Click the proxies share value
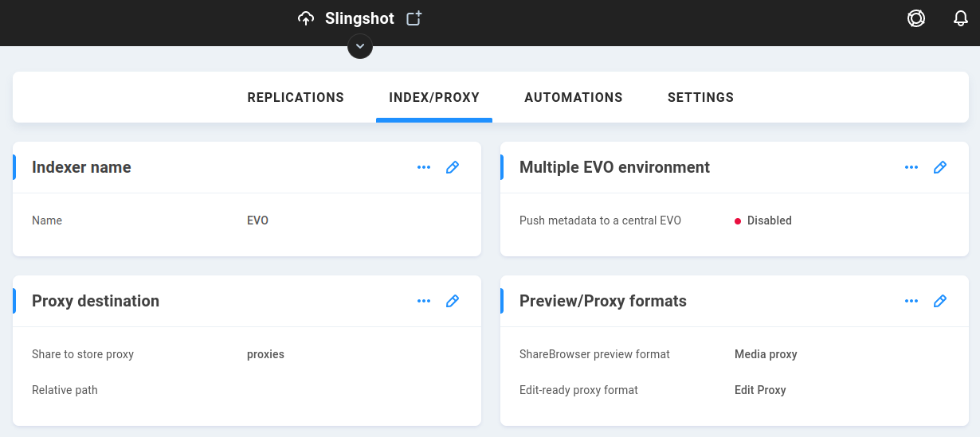The height and width of the screenshot is (437, 980). point(265,354)
